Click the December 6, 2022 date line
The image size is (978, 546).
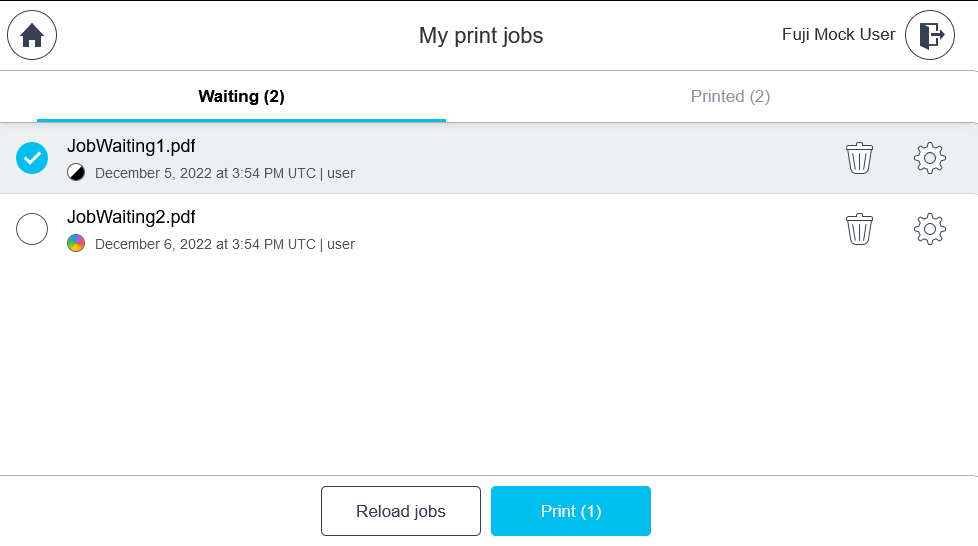pos(224,244)
